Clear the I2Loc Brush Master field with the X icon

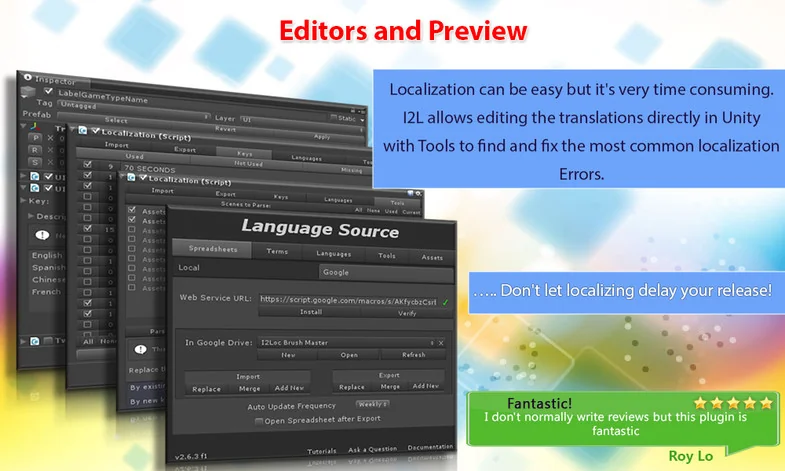coord(441,343)
